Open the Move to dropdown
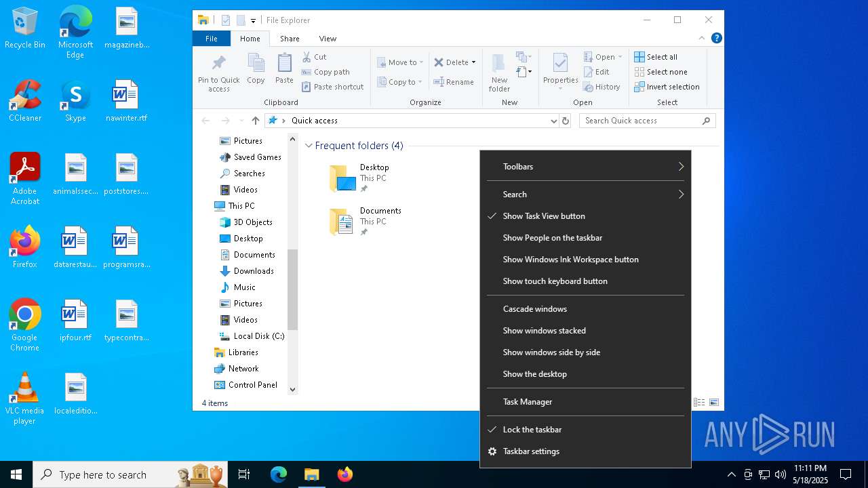Image resolution: width=868 pixels, height=488 pixels. (400, 62)
